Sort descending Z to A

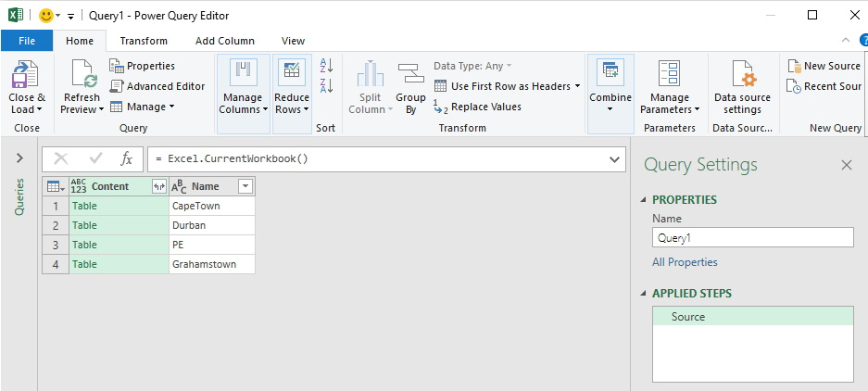pos(326,86)
